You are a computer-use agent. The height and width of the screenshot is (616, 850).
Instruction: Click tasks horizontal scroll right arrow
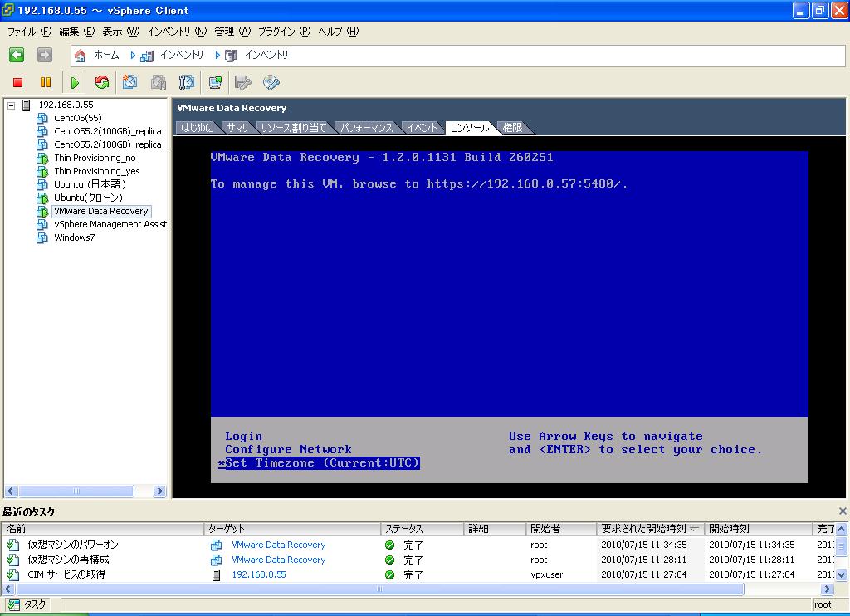(x=827, y=589)
